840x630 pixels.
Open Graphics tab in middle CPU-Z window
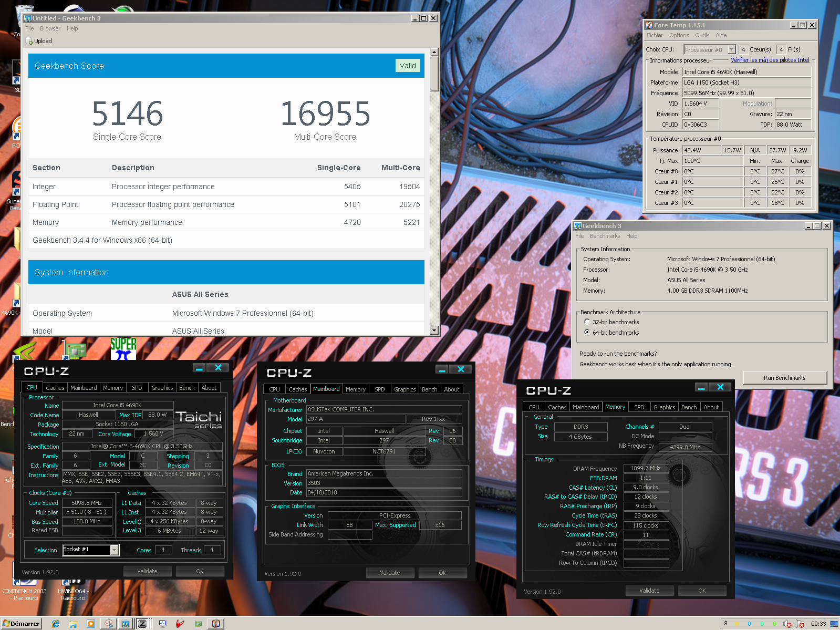coord(405,389)
